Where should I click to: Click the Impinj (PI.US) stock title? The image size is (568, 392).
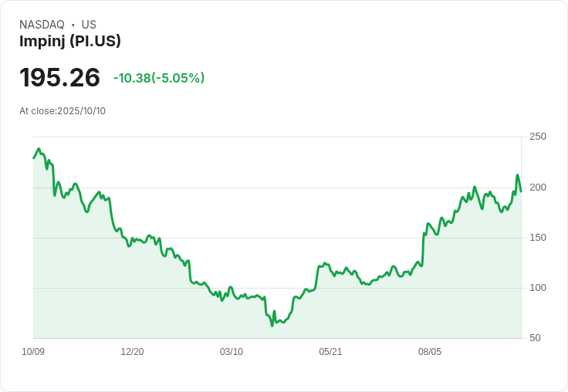point(70,42)
